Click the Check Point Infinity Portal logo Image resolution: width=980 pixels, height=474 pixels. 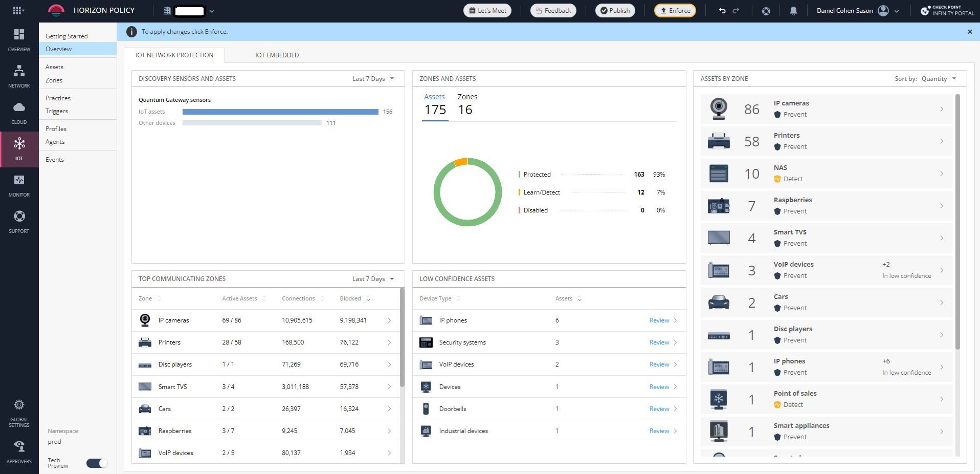click(947, 10)
